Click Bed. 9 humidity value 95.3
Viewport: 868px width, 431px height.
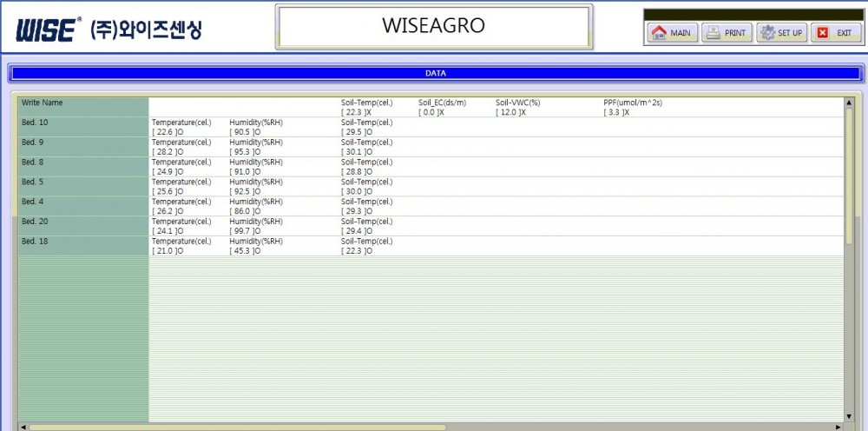click(x=245, y=152)
